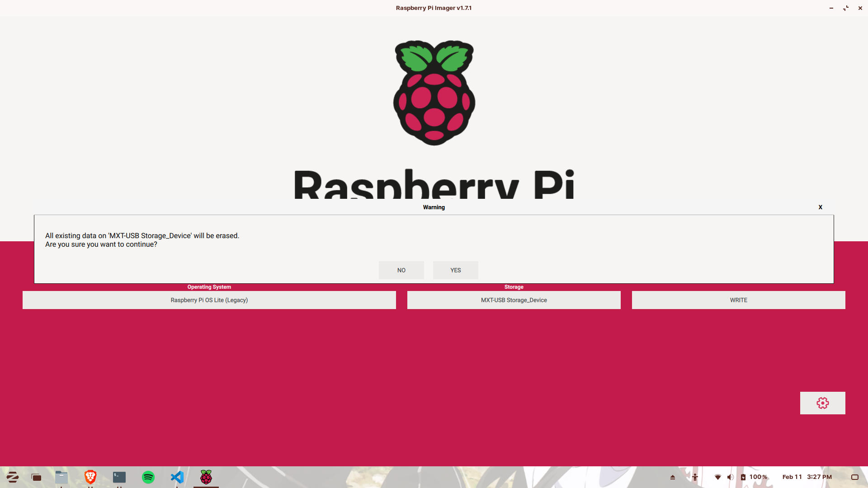Switch to Spotify in the taskbar
868x488 pixels.
148,477
